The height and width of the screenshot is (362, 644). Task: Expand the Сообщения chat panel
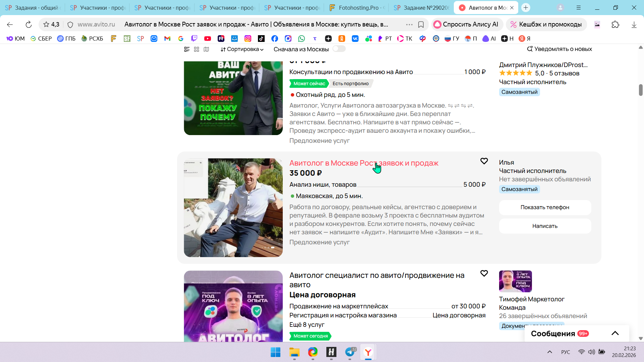tap(615, 333)
